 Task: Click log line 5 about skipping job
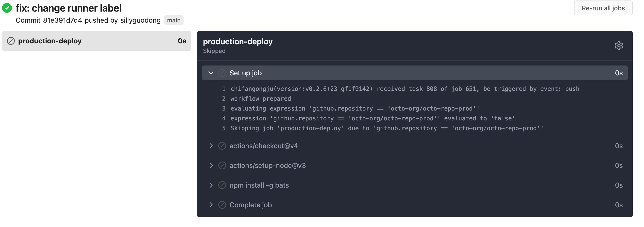[x=387, y=128]
